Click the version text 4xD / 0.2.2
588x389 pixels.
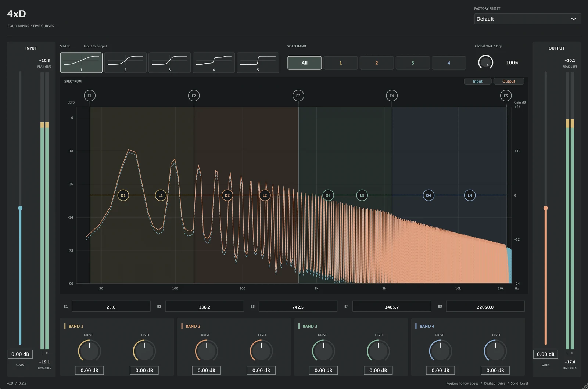coord(17,383)
